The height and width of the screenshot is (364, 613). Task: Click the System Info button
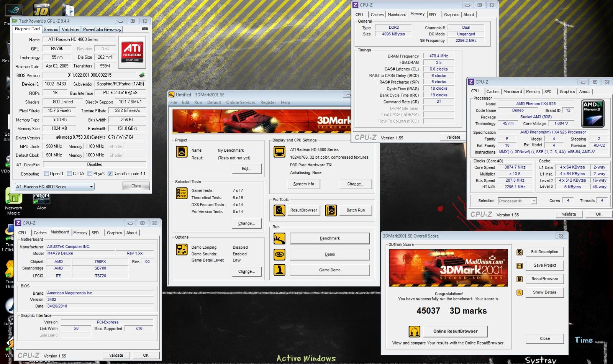point(303,184)
